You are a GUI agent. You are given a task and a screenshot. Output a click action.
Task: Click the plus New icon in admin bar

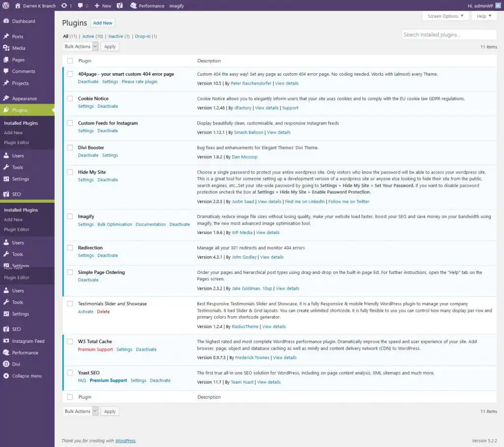click(97, 6)
